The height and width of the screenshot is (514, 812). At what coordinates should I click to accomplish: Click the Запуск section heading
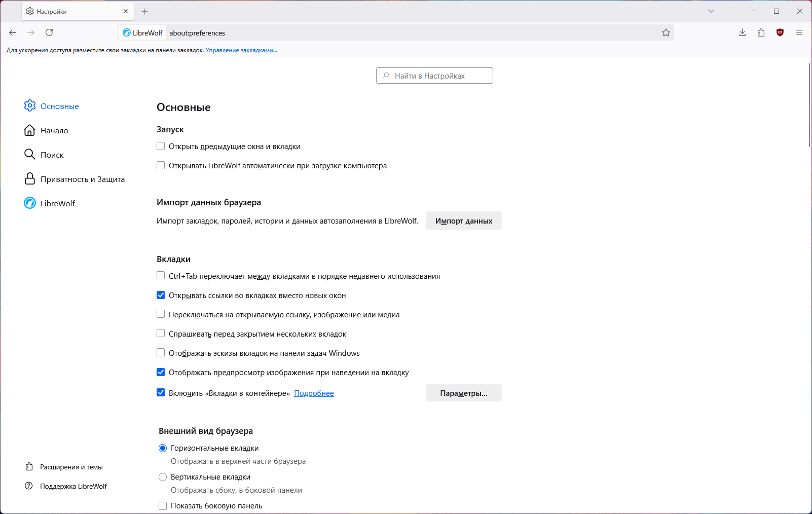[x=170, y=130]
